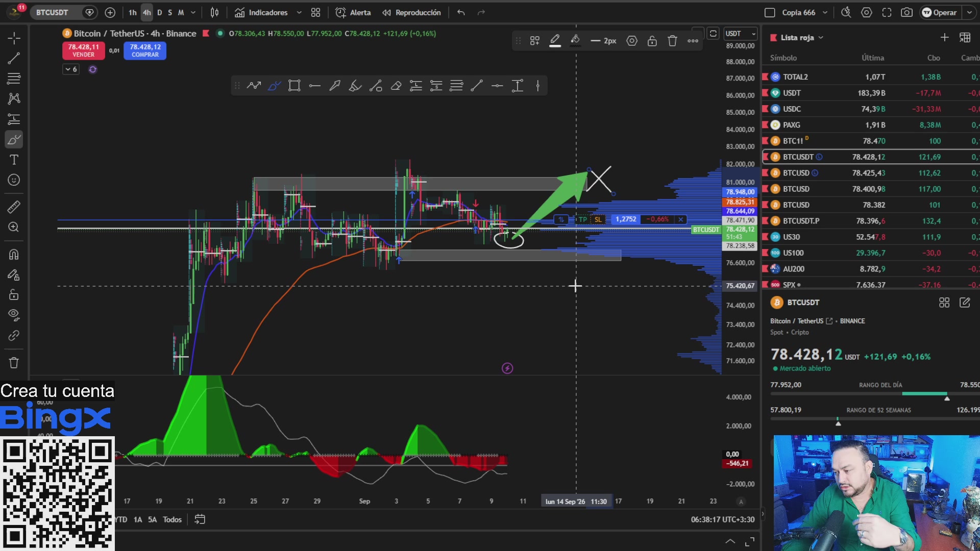Expand the Indicadores favorites dropdown
The image size is (980, 551).
[299, 12]
